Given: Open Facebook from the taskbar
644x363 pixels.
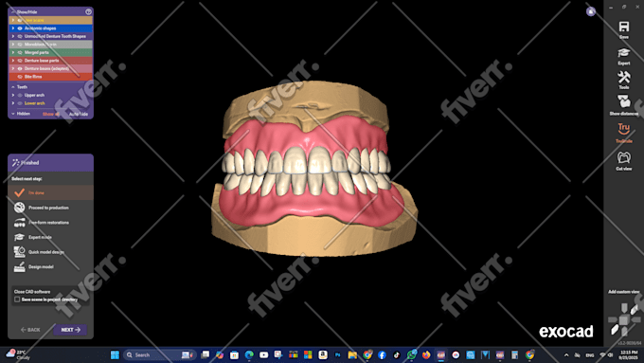Looking at the screenshot, I should click(382, 354).
